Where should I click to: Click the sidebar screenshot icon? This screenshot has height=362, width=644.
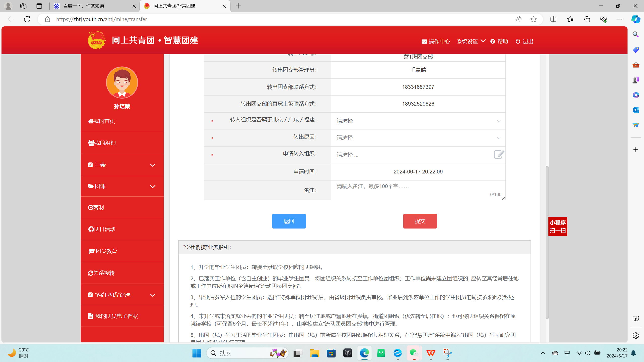tap(636, 319)
